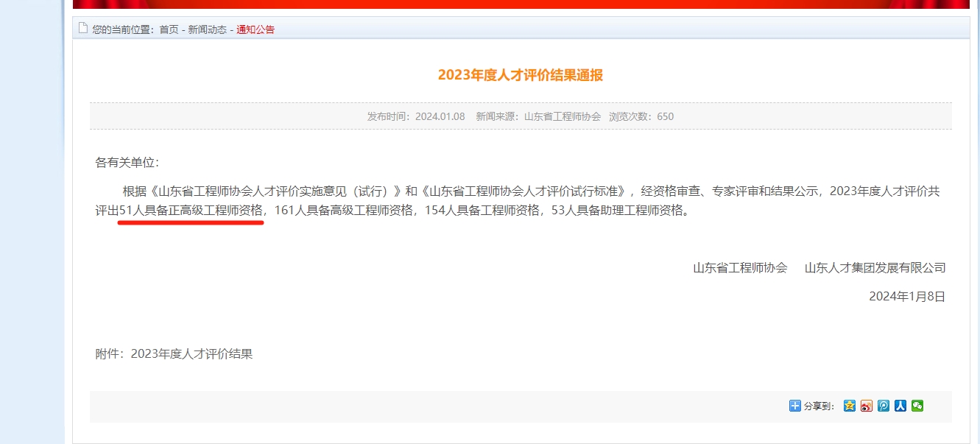
Task: Click the document icon before breadcrumb
Action: coord(83,29)
